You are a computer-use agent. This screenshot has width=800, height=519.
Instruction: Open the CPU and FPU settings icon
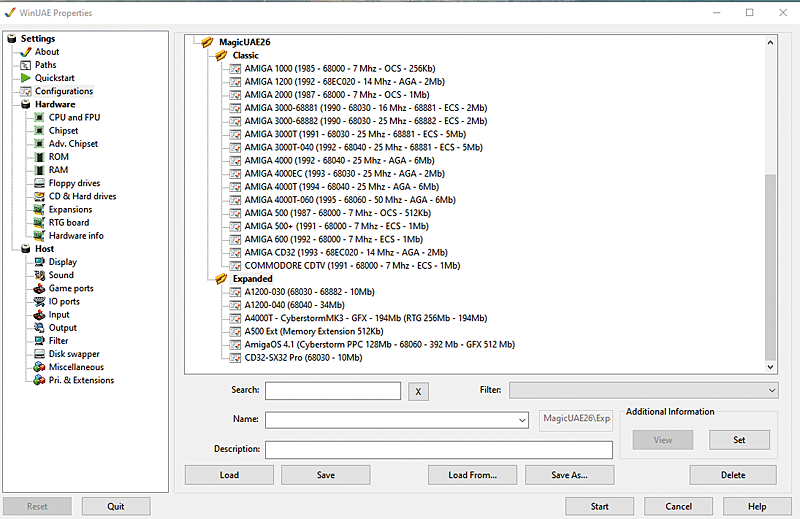(39, 118)
